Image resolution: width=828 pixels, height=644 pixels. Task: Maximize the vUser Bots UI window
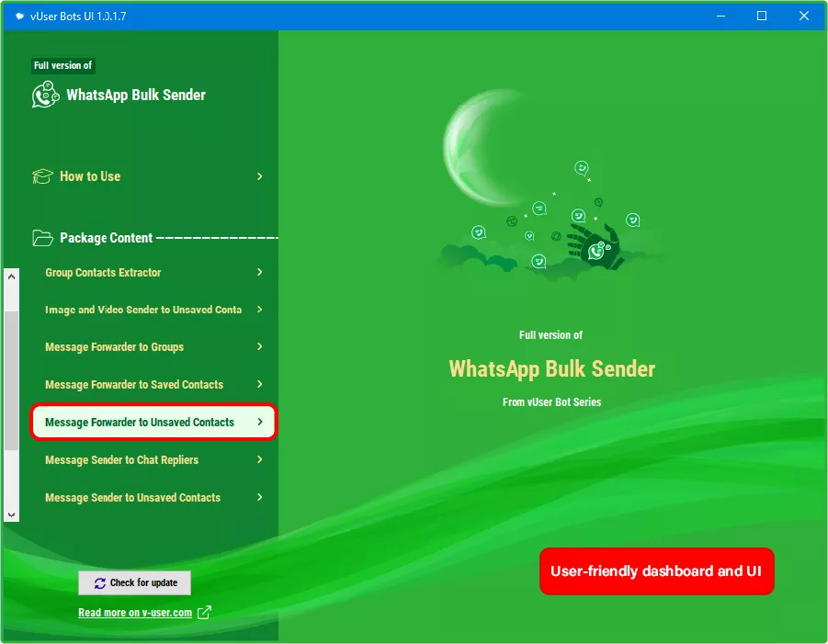click(762, 16)
